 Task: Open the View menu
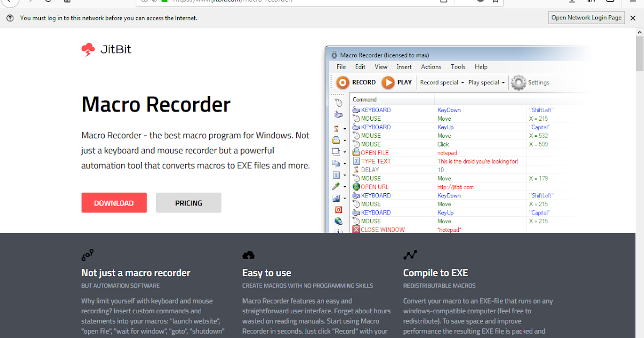pyautogui.click(x=381, y=67)
